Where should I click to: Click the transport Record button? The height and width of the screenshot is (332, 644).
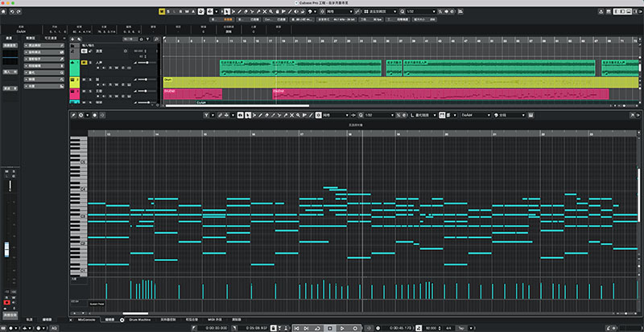[355, 328]
